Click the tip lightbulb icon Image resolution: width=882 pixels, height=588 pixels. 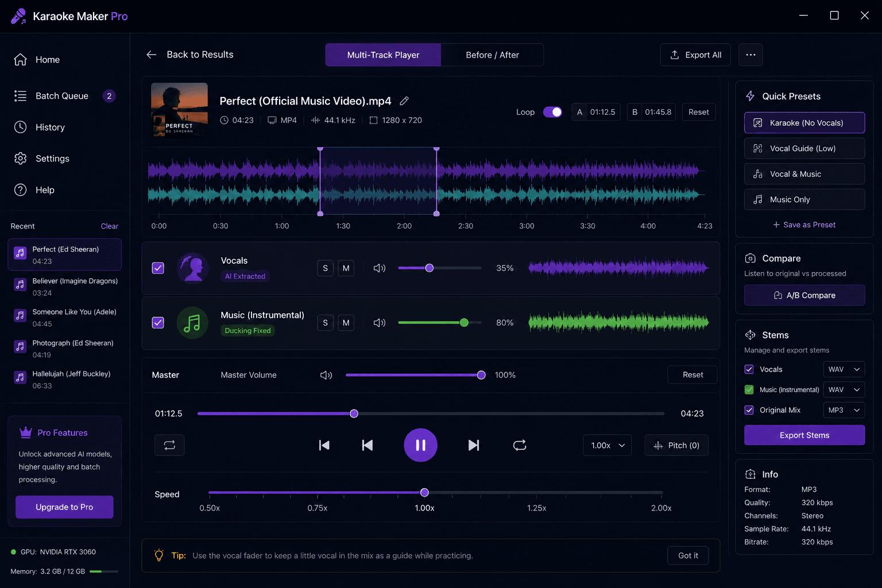(x=159, y=555)
